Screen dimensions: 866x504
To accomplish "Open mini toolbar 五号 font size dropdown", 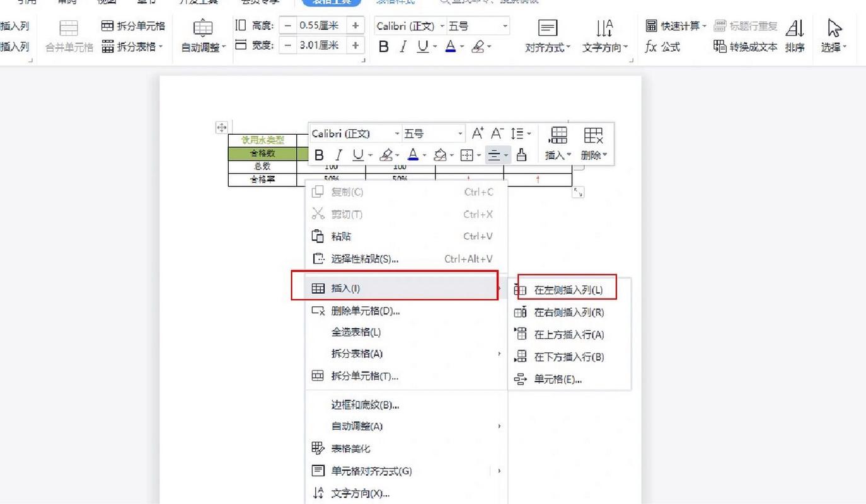I will click(x=460, y=134).
